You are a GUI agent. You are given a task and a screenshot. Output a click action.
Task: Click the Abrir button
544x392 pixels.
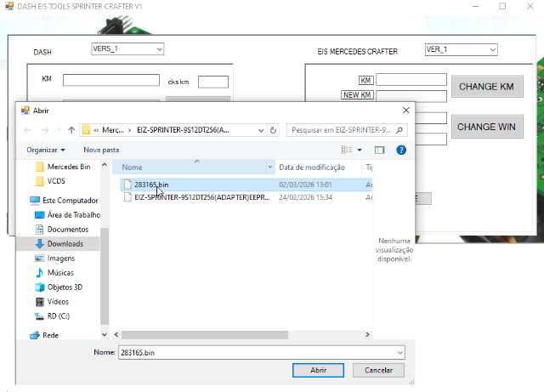(318, 371)
